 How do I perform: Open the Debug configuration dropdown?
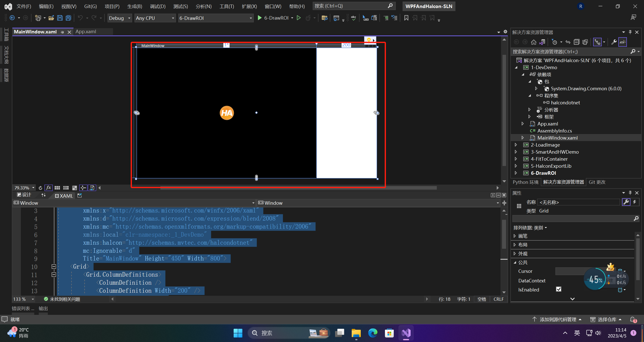coord(120,18)
